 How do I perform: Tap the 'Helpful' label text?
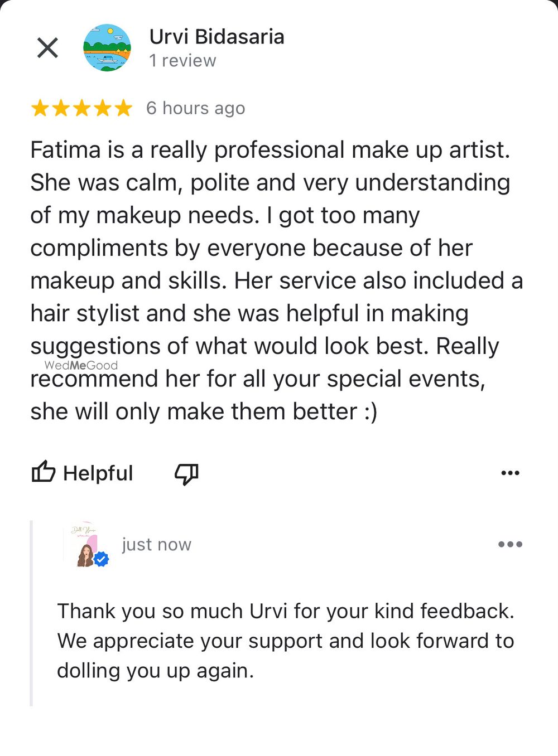tap(98, 473)
